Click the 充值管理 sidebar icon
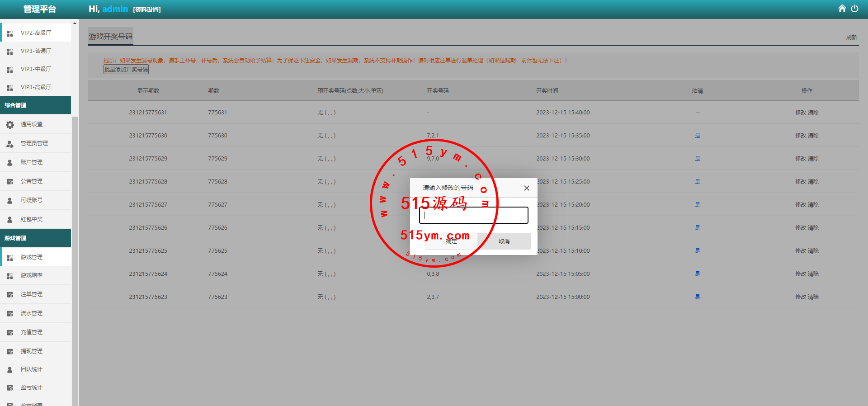Image resolution: width=868 pixels, height=406 pixels. click(x=10, y=333)
